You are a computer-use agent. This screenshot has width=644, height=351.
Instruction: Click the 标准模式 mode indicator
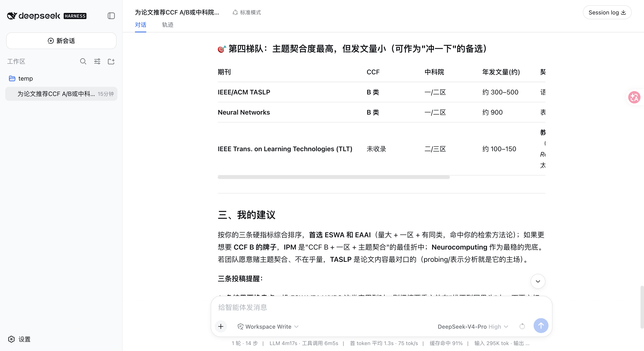coord(247,12)
